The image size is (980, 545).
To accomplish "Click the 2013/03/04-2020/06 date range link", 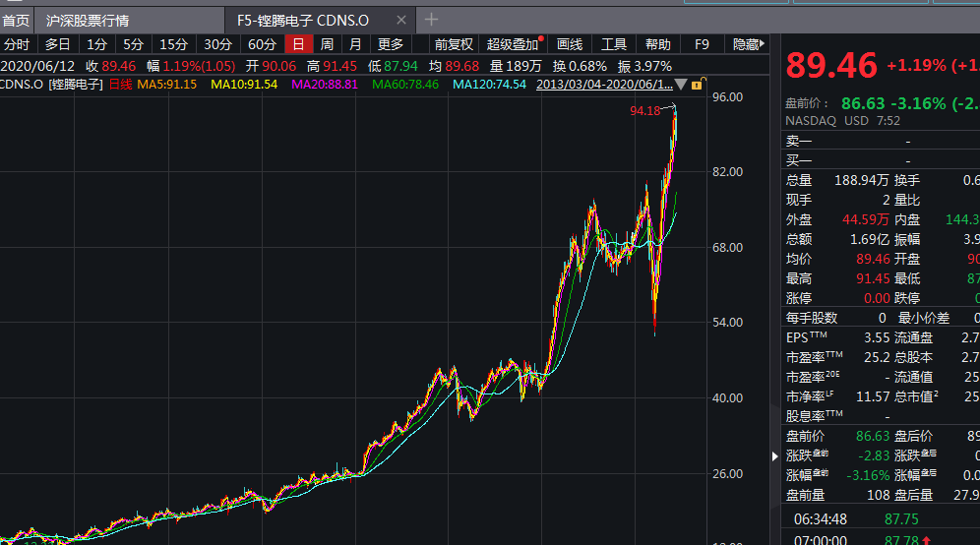I will tap(604, 85).
